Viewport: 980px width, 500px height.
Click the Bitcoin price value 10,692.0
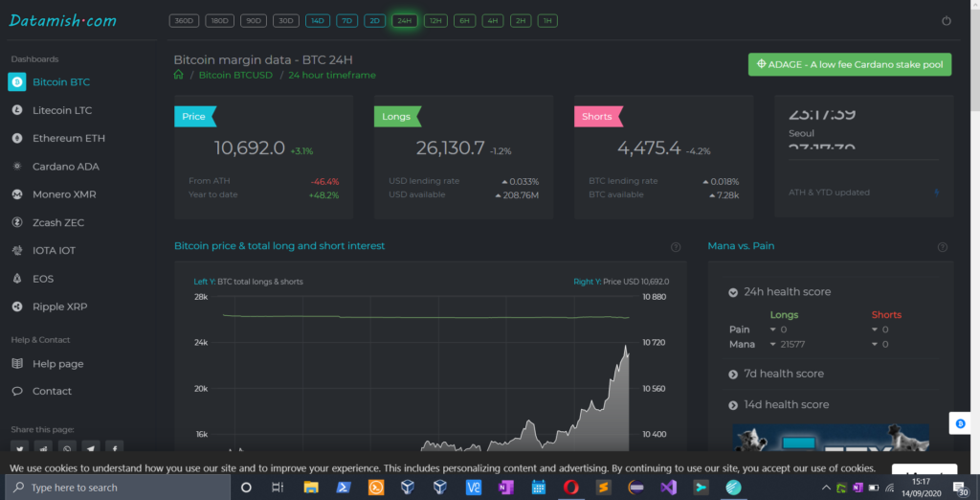tap(250, 148)
